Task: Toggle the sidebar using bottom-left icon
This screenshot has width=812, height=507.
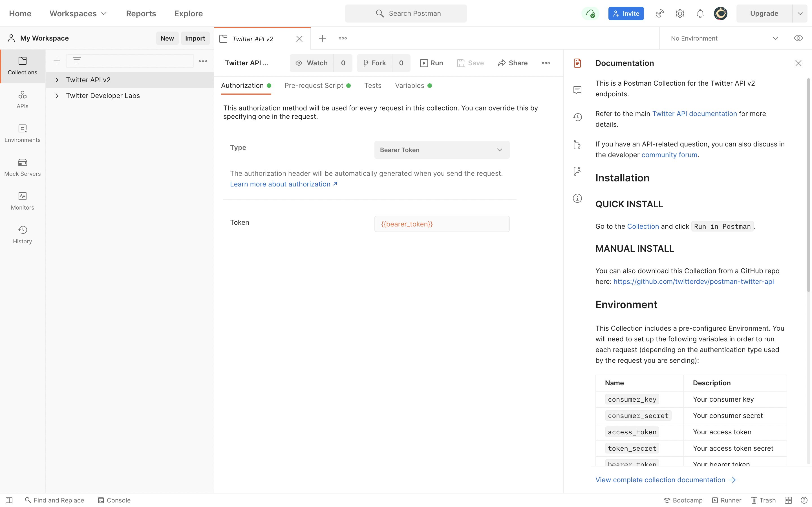Action: [9, 500]
